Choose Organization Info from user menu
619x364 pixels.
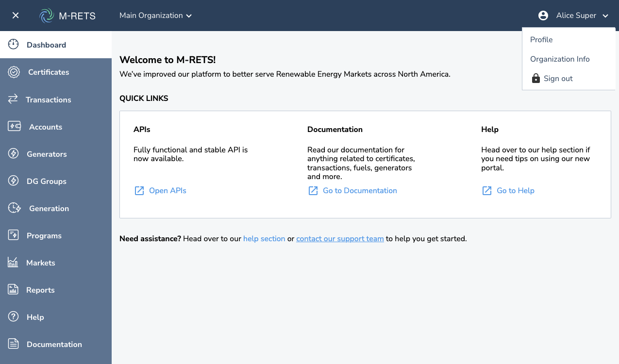click(x=560, y=59)
